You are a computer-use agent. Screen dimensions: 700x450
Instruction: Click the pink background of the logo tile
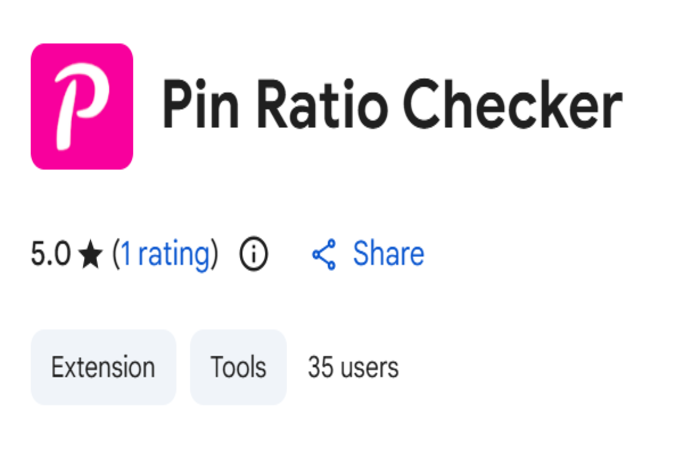point(50,150)
